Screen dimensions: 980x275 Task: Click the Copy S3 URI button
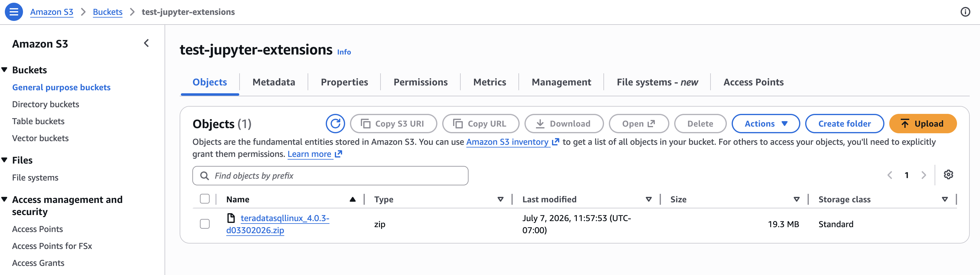pyautogui.click(x=394, y=123)
